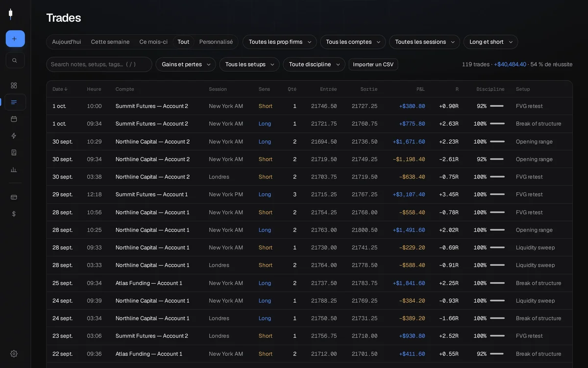Click the Trades page heading
Screen dimensions: 588x368
click(64, 18)
